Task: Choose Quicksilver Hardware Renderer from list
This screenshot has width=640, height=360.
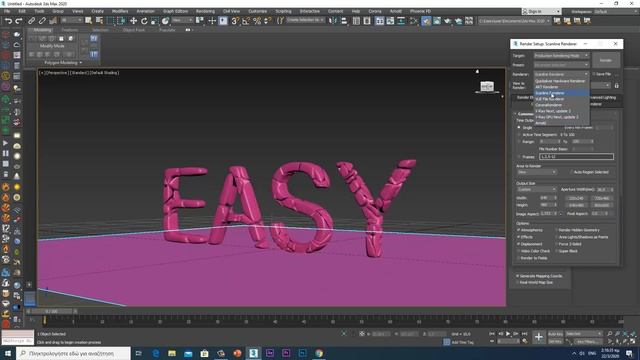Action: 561,81
